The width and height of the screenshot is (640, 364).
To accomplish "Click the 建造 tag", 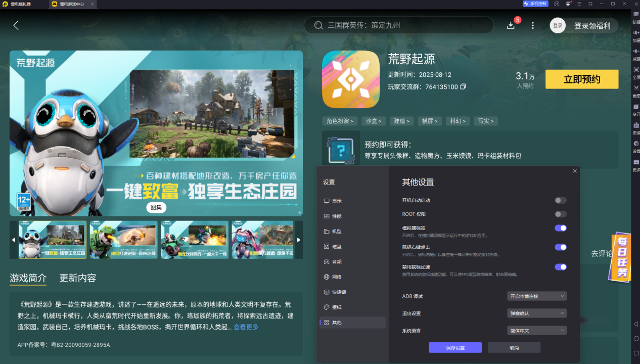I will 401,121.
